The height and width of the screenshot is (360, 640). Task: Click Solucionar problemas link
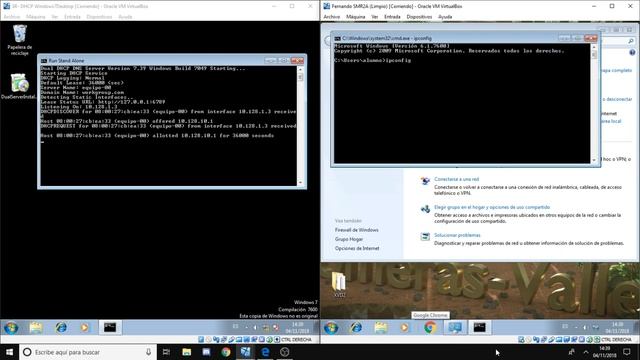(457, 235)
